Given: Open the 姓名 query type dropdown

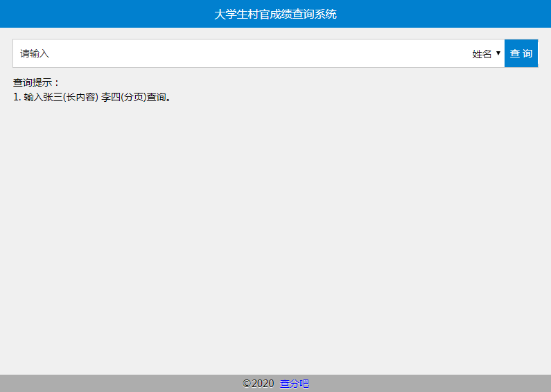Looking at the screenshot, I should point(486,54).
